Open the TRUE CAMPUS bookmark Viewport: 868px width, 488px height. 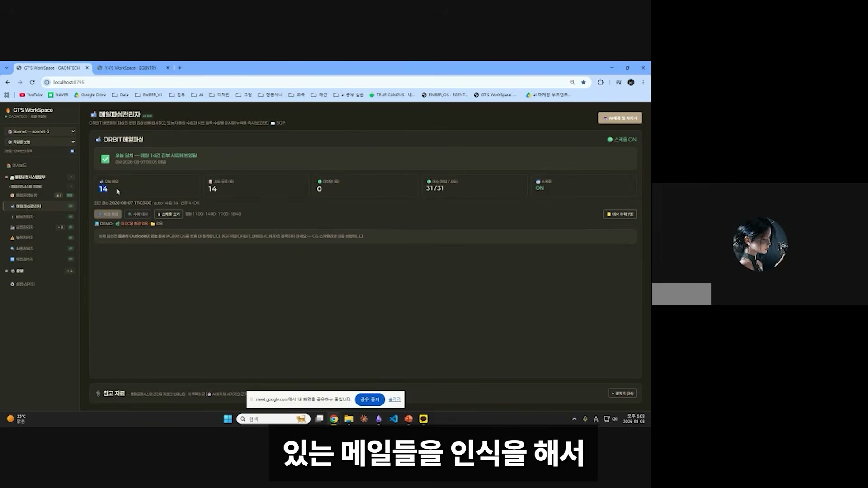(x=392, y=95)
